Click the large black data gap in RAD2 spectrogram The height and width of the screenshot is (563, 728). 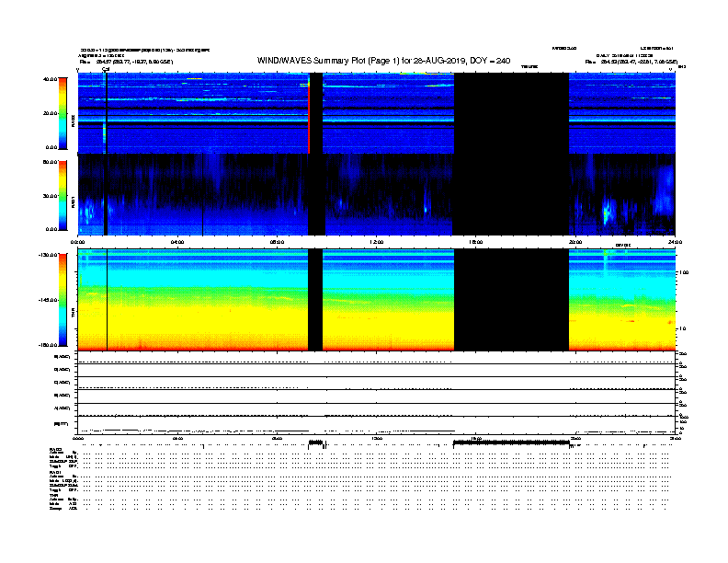click(x=511, y=113)
